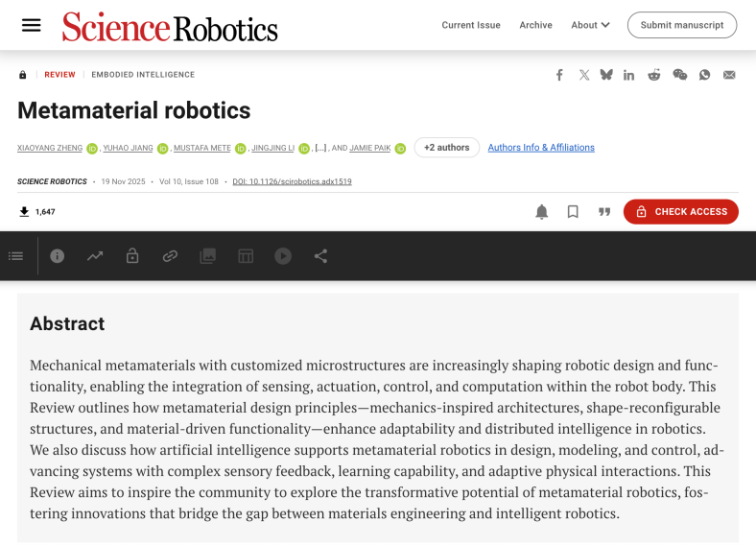Image resolution: width=756 pixels, height=545 pixels.
Task: Expand the +2 authors list
Action: (446, 148)
